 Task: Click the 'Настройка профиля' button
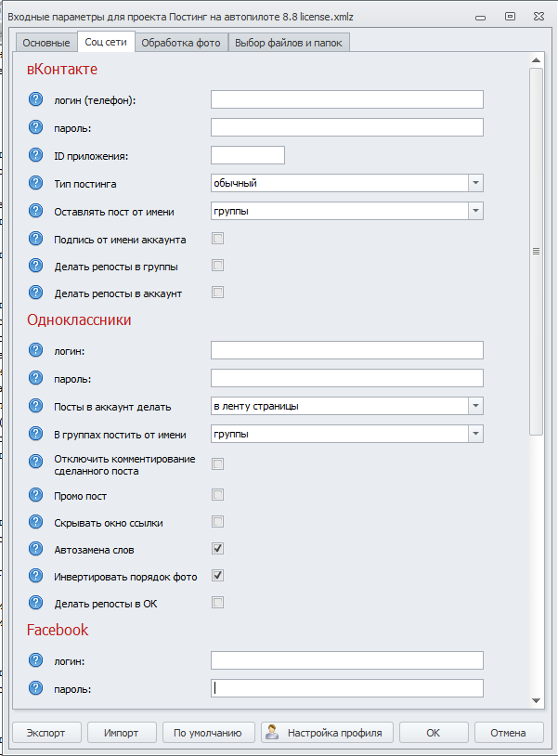coord(327,732)
